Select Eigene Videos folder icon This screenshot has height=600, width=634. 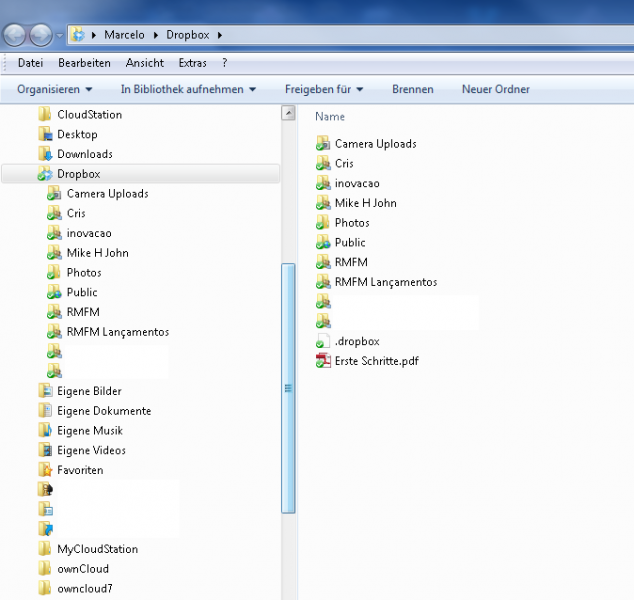45,450
